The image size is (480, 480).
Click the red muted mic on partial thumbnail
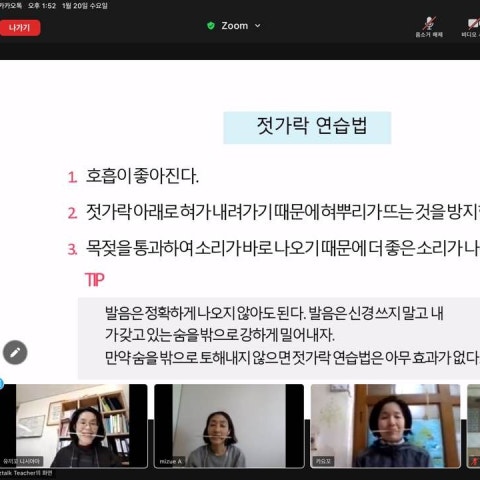tap(475, 461)
